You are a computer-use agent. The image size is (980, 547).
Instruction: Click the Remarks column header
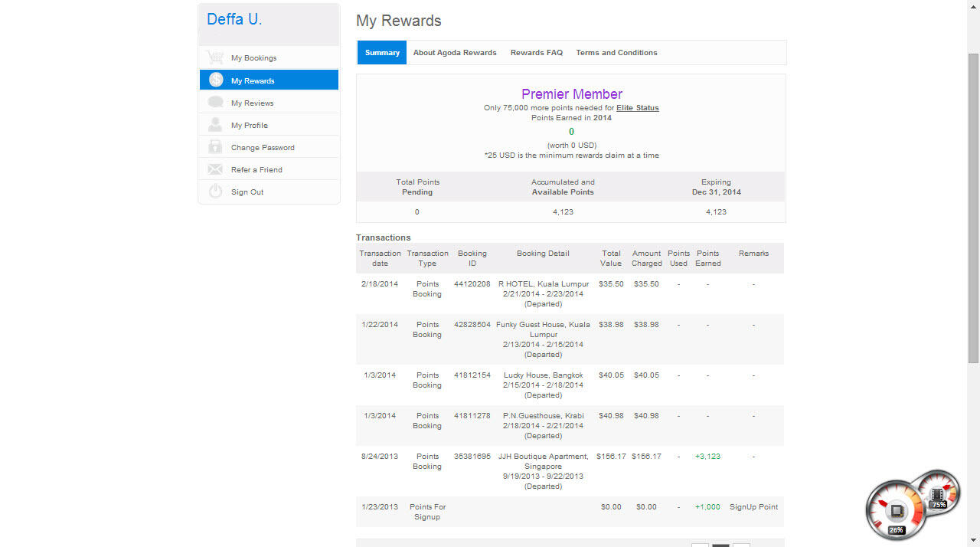pos(753,253)
